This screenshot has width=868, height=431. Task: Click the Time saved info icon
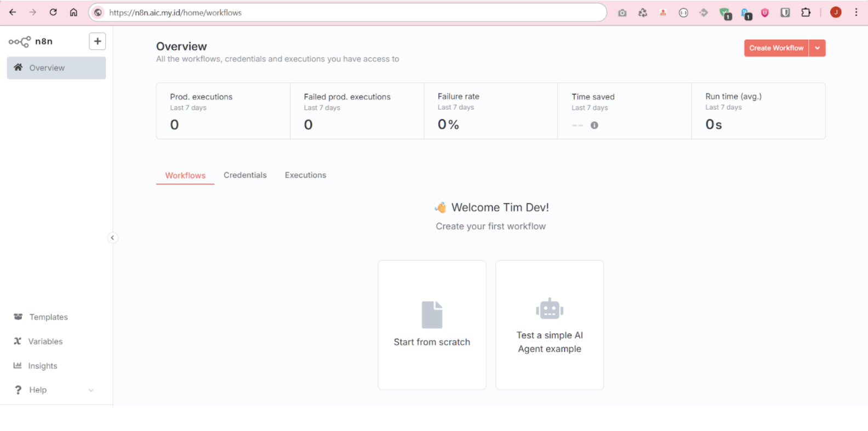point(594,126)
